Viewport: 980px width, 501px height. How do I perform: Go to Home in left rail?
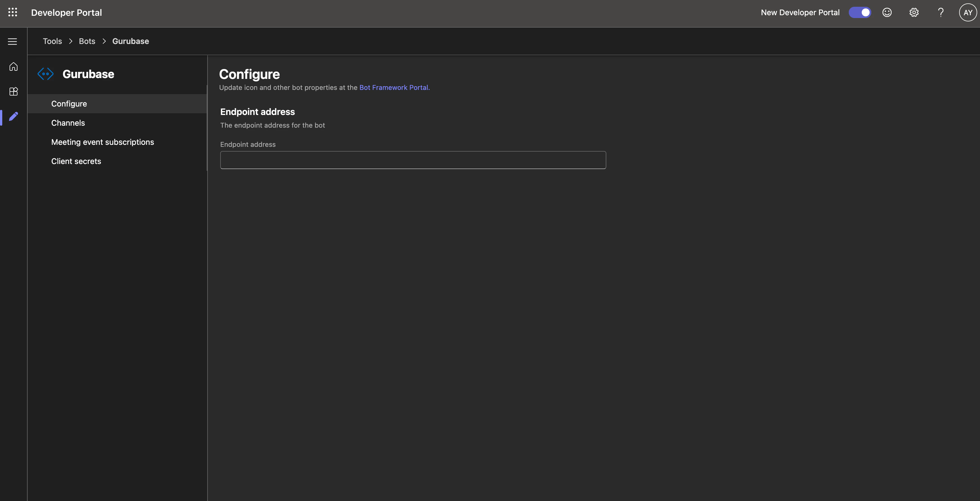click(13, 66)
